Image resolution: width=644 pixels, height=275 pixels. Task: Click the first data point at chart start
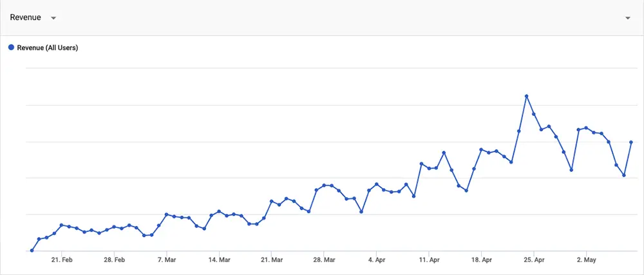pyautogui.click(x=32, y=251)
